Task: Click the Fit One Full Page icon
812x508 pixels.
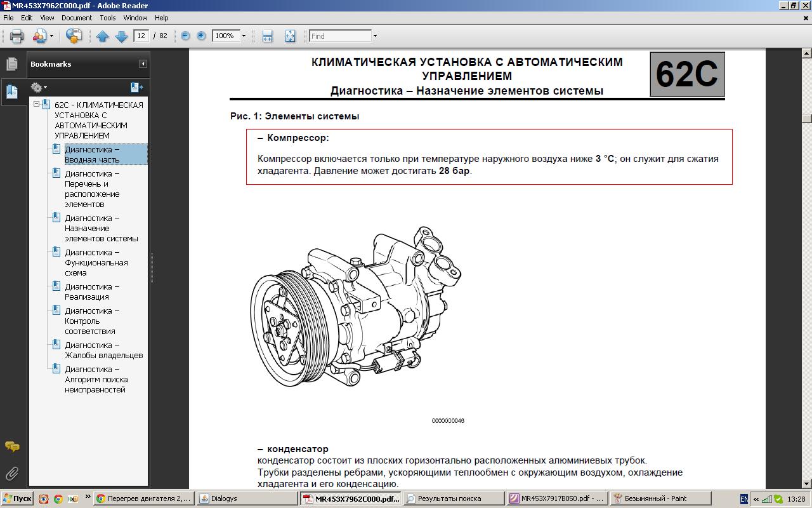Action: [x=290, y=36]
